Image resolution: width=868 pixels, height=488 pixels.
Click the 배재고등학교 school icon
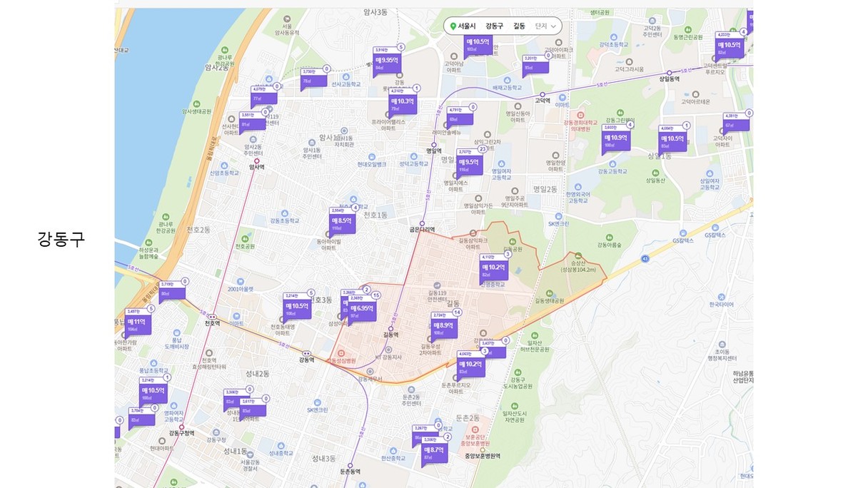(508, 79)
